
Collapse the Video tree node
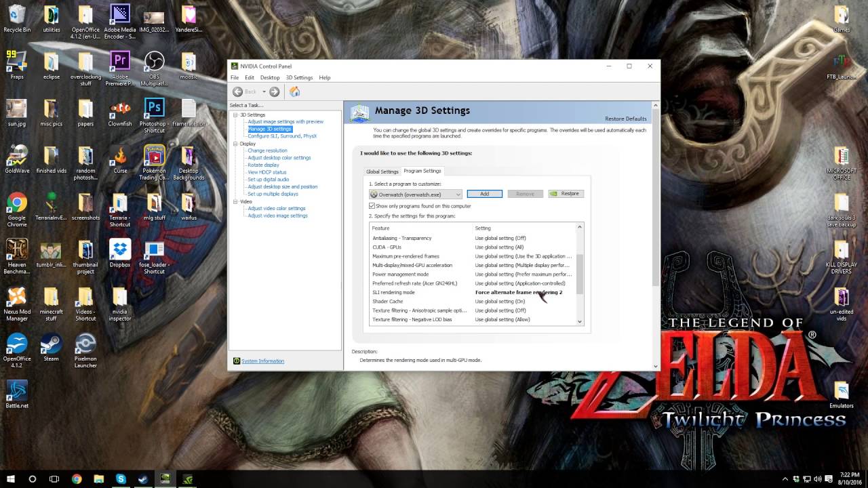tap(235, 201)
